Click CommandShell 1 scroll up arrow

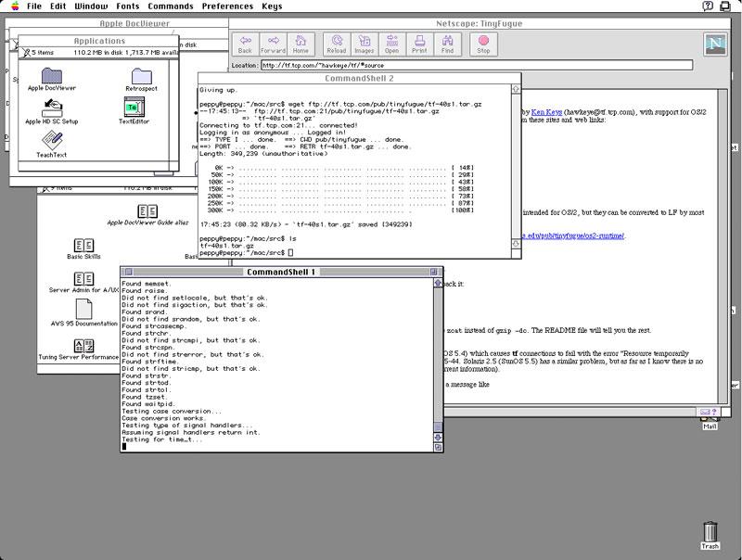tap(438, 283)
